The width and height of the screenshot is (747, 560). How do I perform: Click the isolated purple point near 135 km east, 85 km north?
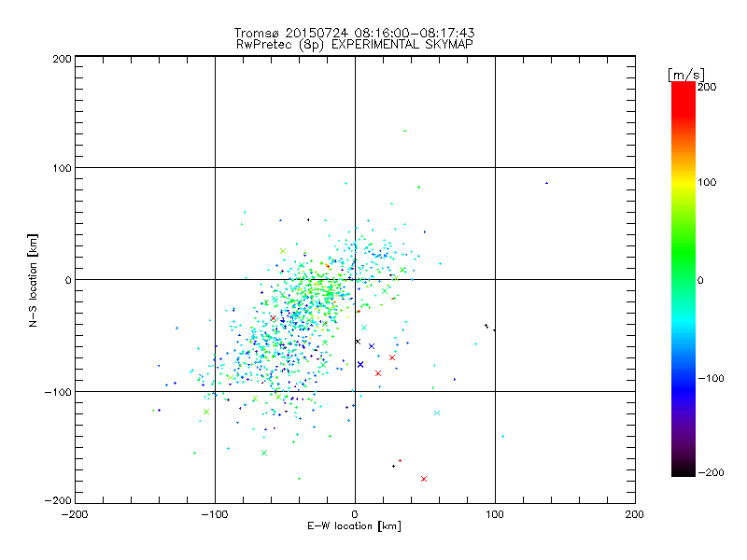pos(546,183)
